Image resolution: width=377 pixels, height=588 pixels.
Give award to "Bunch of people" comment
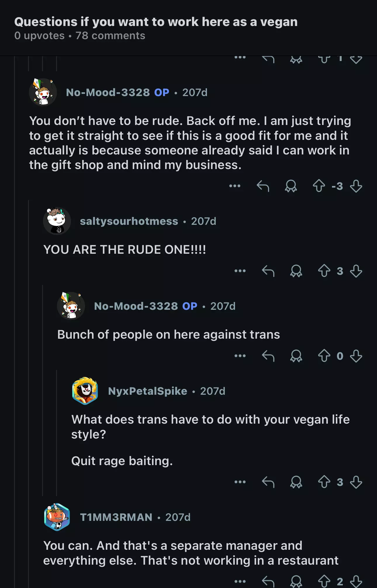[296, 356]
